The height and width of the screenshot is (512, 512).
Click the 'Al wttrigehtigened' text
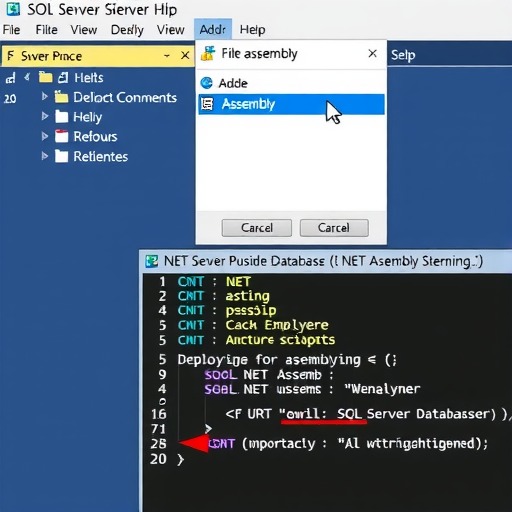click(409, 444)
